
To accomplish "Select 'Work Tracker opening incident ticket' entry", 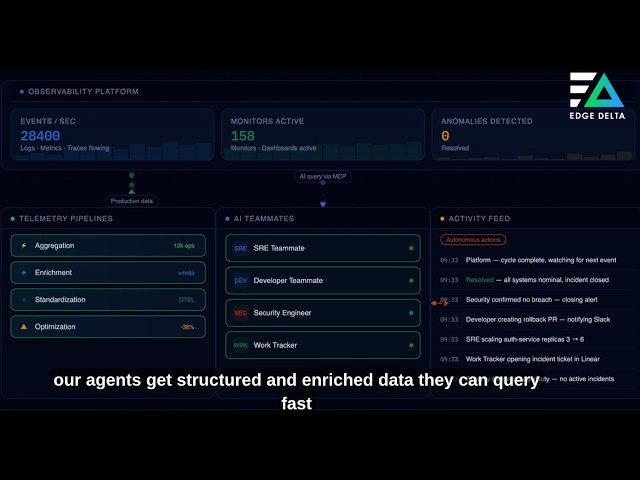I will coord(520,359).
